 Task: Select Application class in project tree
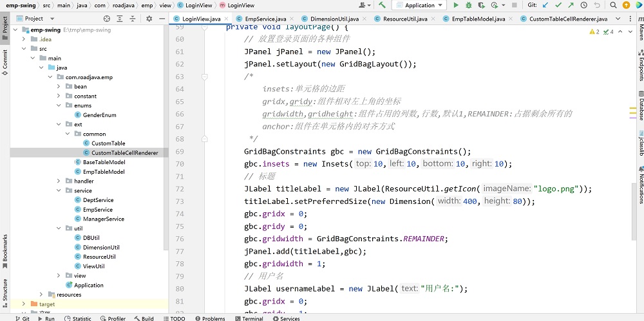(x=89, y=285)
